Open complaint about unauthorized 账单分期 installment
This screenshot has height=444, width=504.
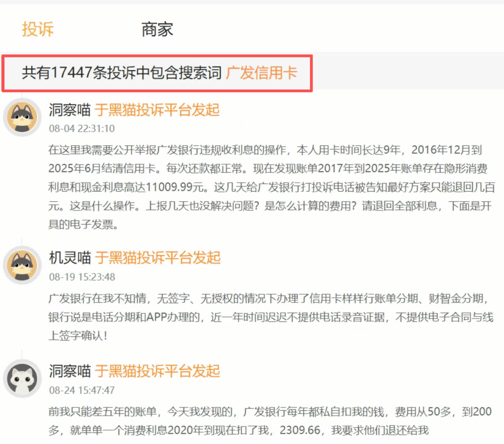click(x=270, y=317)
